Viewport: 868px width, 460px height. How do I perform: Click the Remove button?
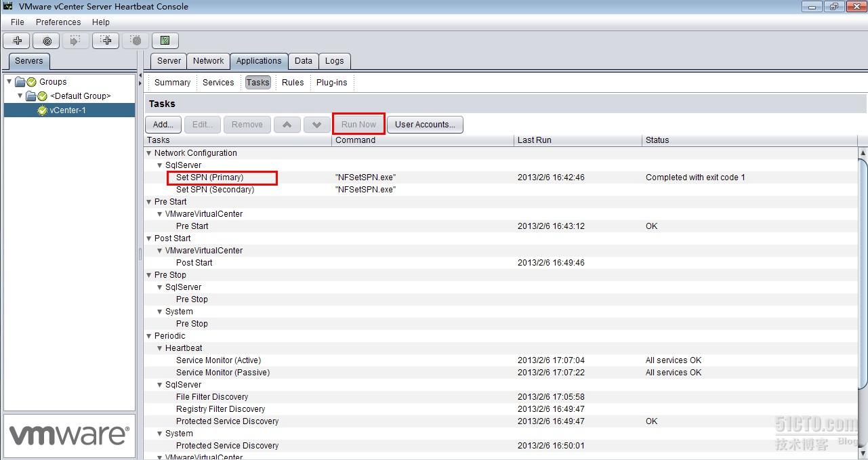247,125
